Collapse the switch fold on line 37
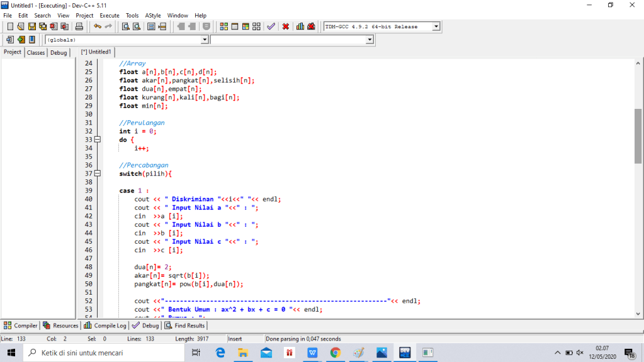This screenshot has height=362, width=644. (x=97, y=174)
